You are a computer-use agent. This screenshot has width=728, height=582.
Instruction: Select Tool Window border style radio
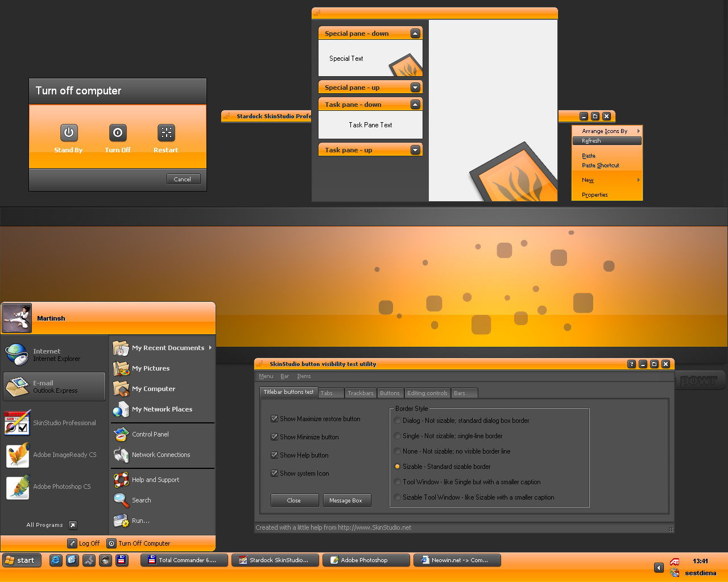398,482
